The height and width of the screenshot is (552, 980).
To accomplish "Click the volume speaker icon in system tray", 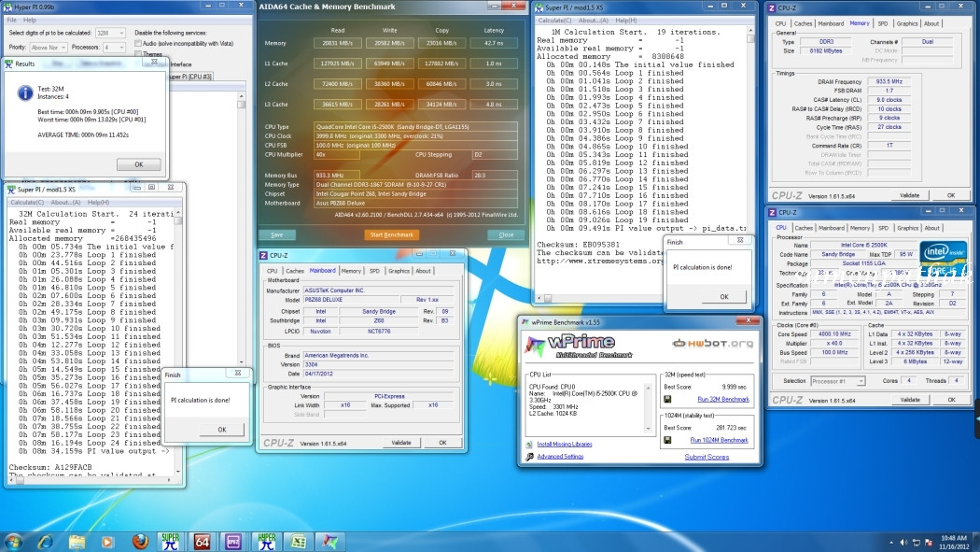I will (x=903, y=542).
